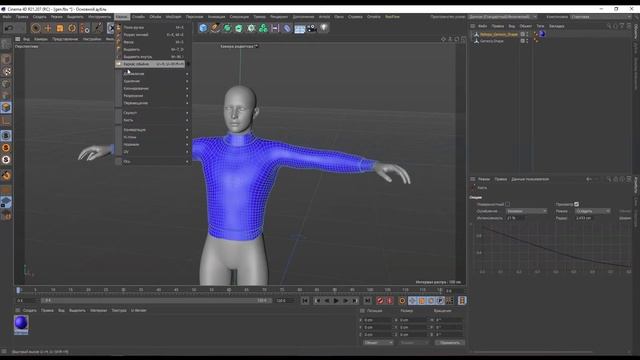Expand the Sculpt submenu in the open Mesh menu
640x360 pixels.
pyautogui.click(x=152, y=113)
